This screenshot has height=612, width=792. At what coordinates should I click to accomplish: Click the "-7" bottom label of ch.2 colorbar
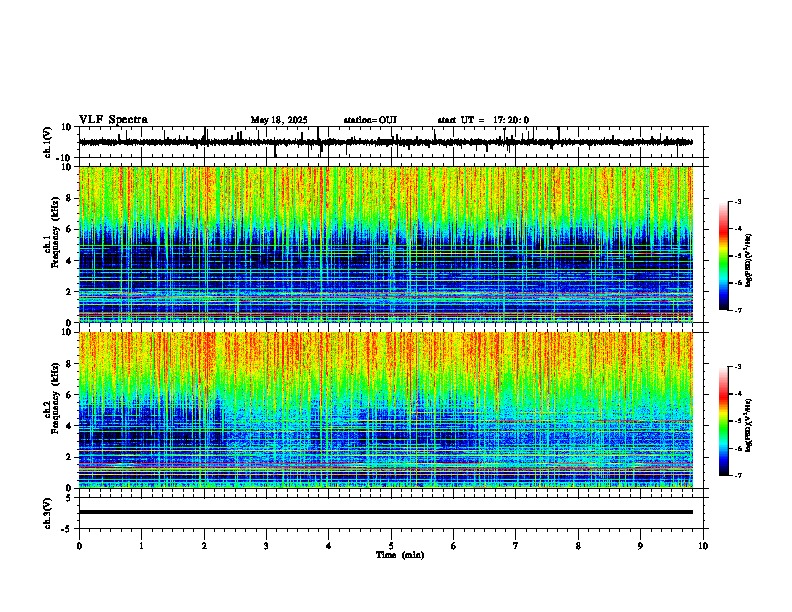[x=737, y=475]
